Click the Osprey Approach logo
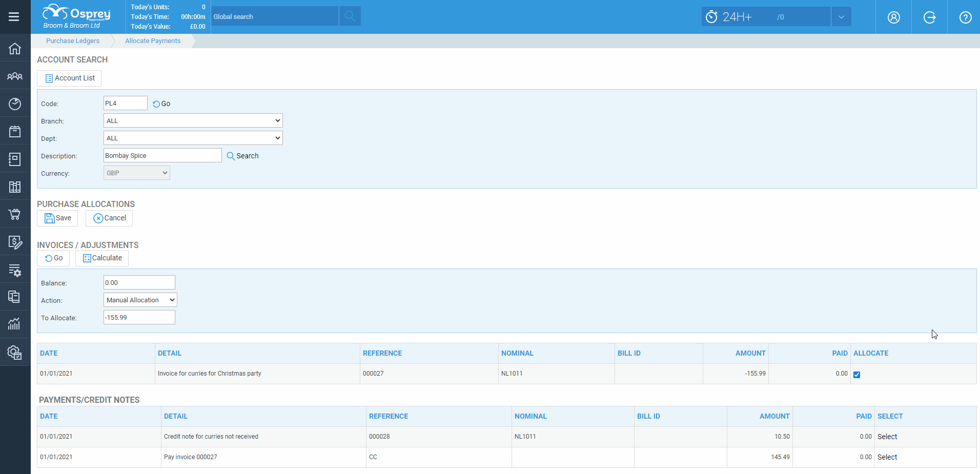980x474 pixels. (76, 17)
